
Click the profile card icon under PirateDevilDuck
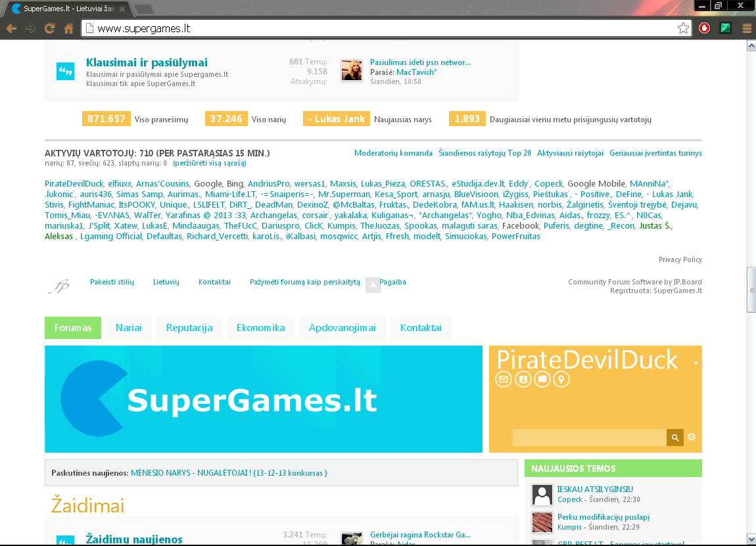523,379
